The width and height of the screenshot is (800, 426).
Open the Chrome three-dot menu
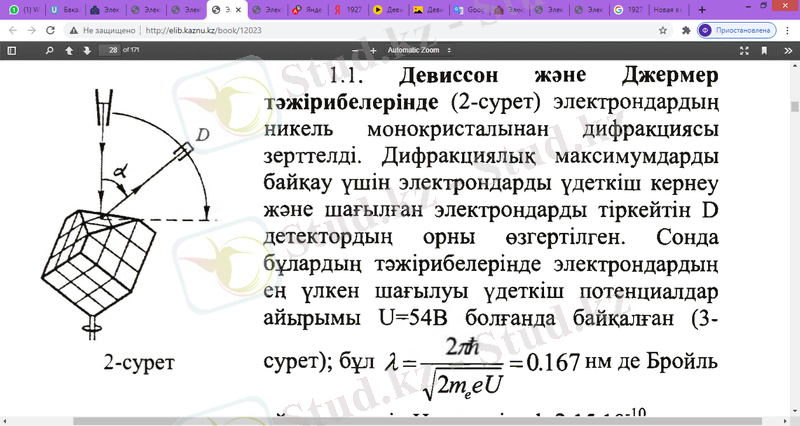pyautogui.click(x=786, y=30)
